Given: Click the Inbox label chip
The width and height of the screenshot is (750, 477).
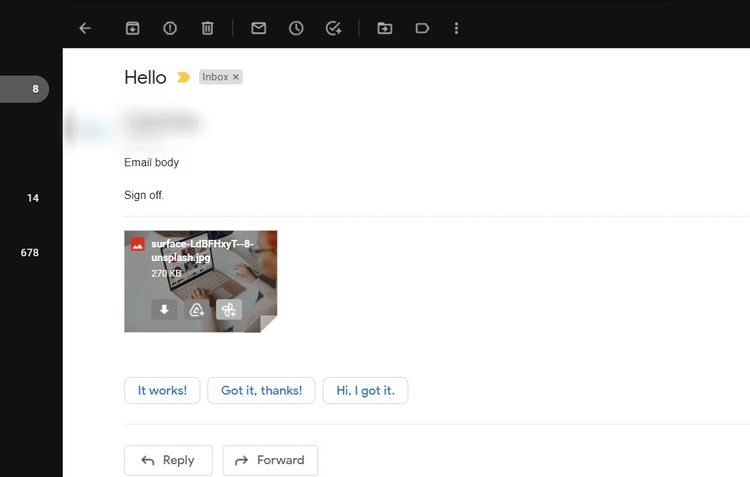Looking at the screenshot, I should pos(221,77).
